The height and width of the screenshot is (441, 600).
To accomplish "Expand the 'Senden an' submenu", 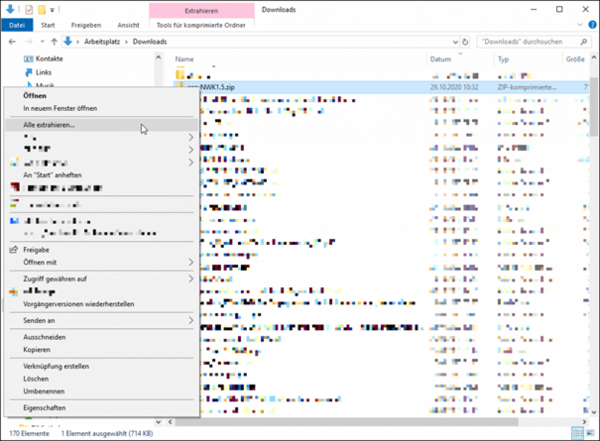I will click(190, 321).
